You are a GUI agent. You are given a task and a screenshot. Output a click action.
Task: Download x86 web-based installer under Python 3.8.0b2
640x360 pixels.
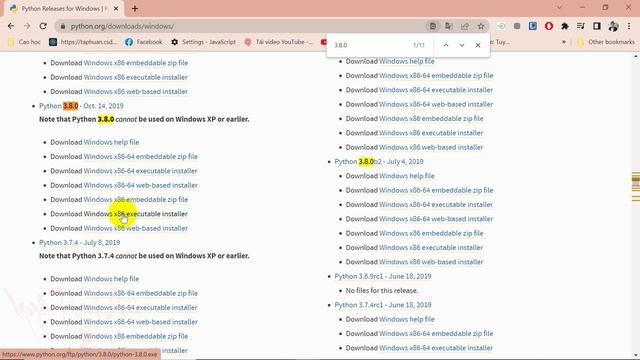(431, 262)
